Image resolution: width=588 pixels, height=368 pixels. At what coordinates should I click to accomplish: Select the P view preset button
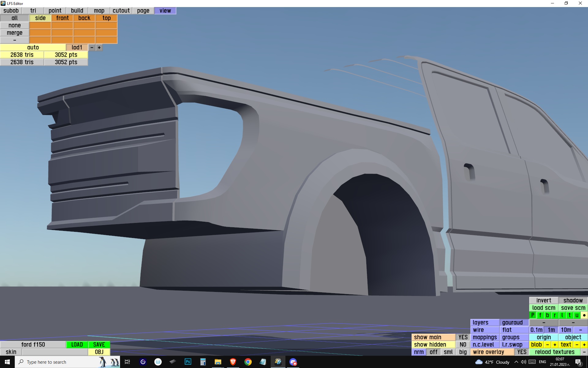pos(533,315)
